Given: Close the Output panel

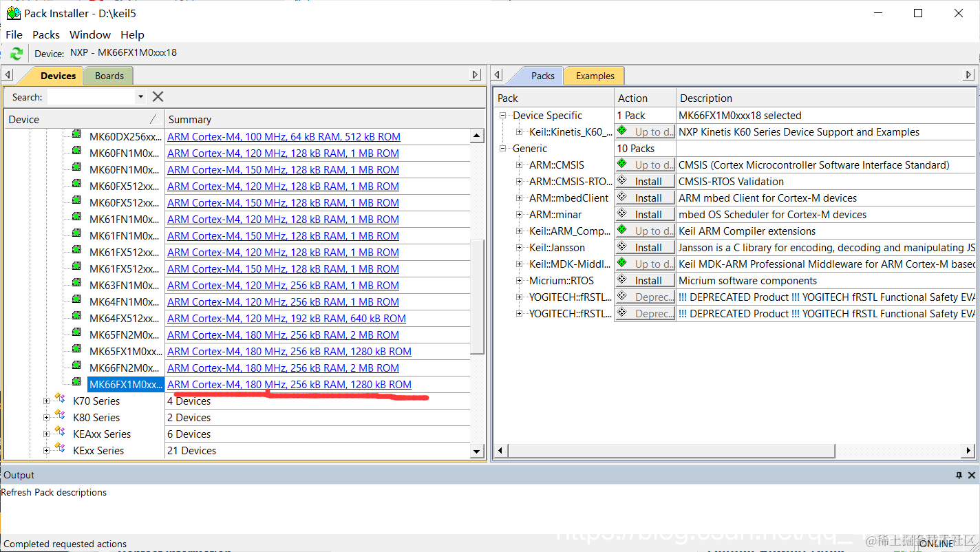Looking at the screenshot, I should tap(972, 475).
